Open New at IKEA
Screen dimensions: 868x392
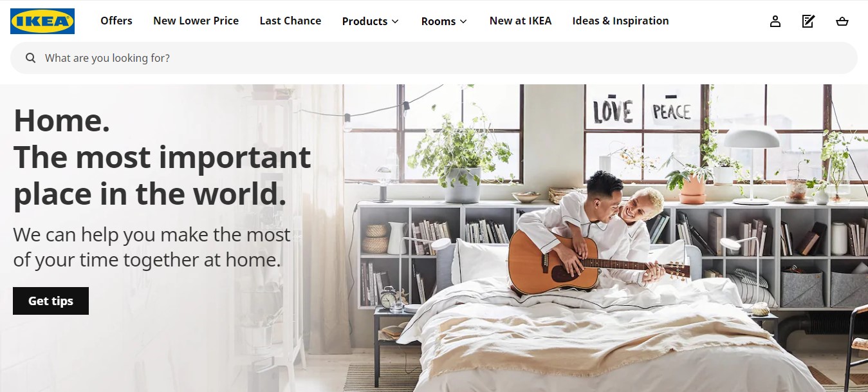pos(521,21)
